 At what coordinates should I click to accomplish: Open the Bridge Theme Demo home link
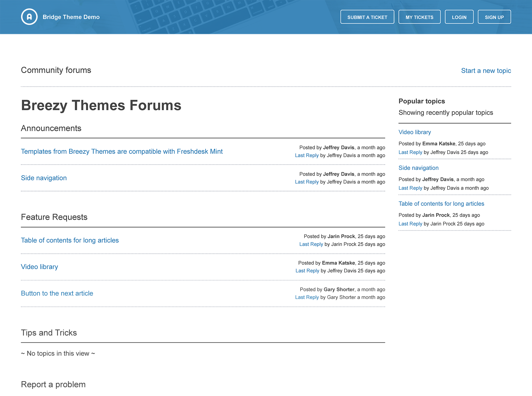tap(71, 17)
